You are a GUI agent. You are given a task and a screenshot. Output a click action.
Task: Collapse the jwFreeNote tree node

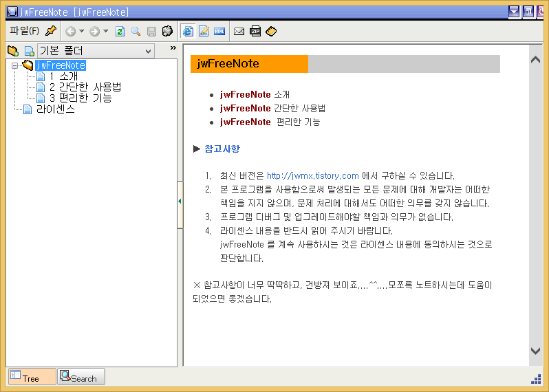tap(14, 65)
